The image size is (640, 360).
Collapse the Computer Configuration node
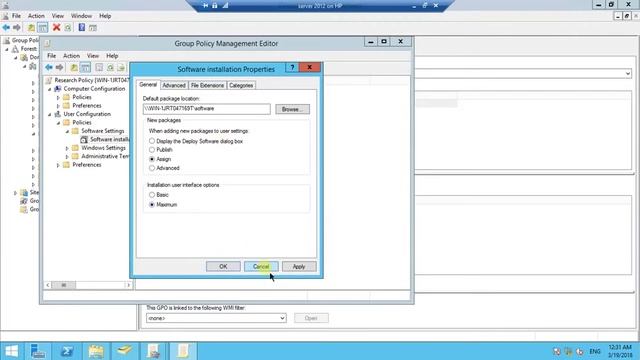(50, 89)
